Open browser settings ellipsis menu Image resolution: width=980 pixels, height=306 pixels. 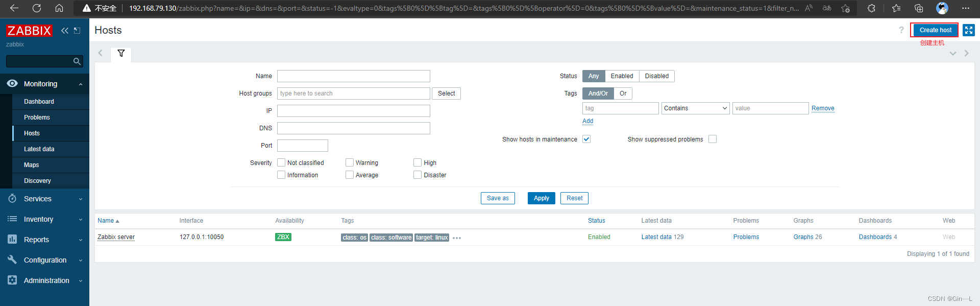click(x=965, y=8)
